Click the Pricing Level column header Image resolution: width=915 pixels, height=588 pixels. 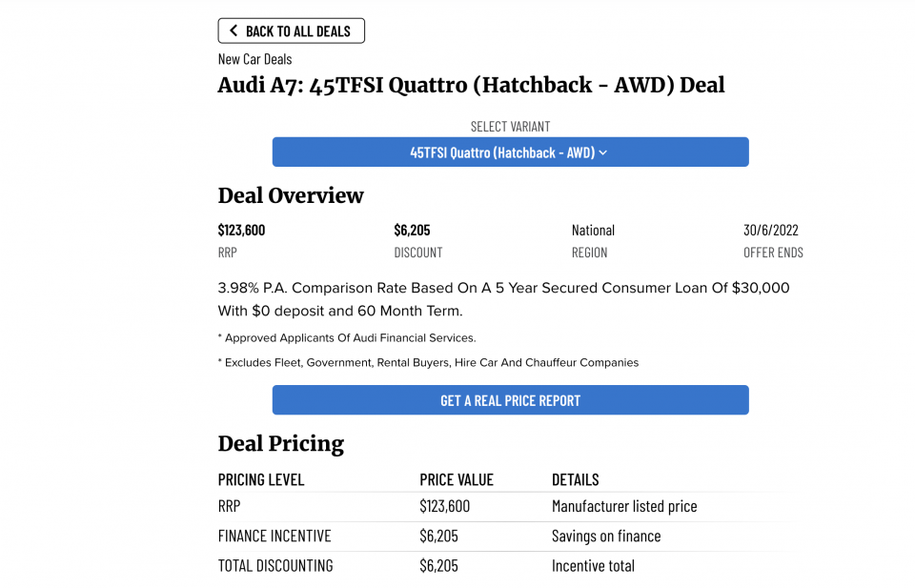point(261,480)
